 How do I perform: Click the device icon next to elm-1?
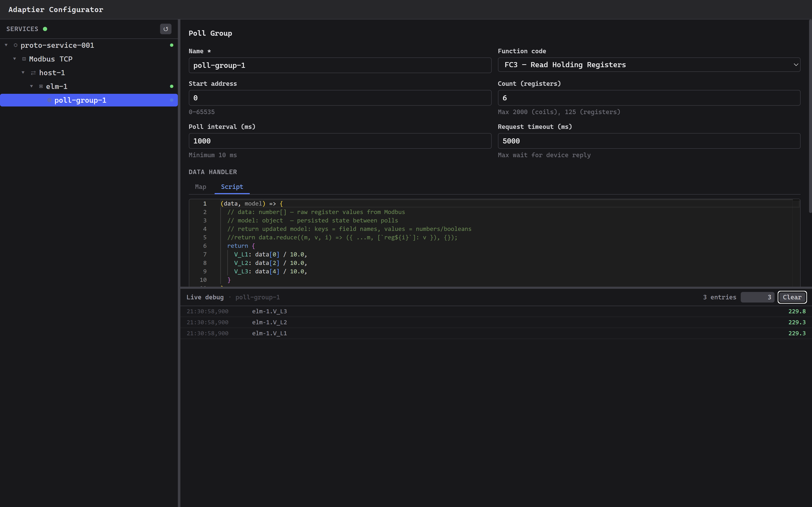(x=41, y=86)
